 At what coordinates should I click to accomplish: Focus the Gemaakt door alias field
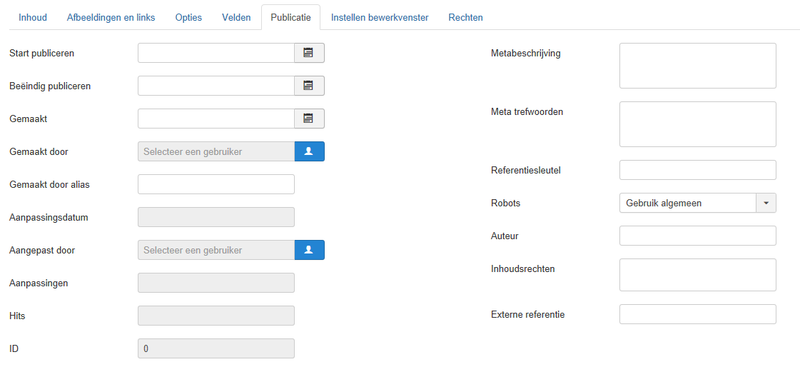216,184
